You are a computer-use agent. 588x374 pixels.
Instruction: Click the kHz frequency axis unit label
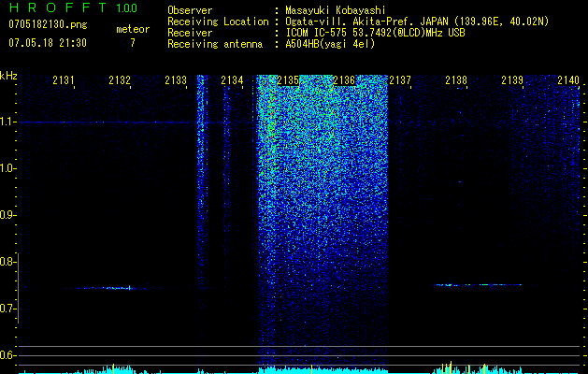coord(8,77)
